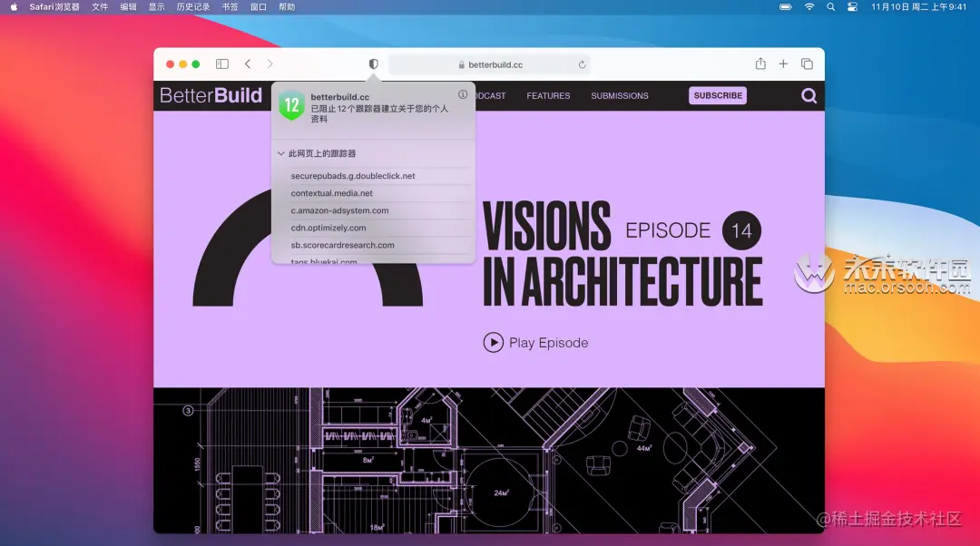Screen dimensions: 980x546
Task: Click the green shield showing 12
Action: 291,105
